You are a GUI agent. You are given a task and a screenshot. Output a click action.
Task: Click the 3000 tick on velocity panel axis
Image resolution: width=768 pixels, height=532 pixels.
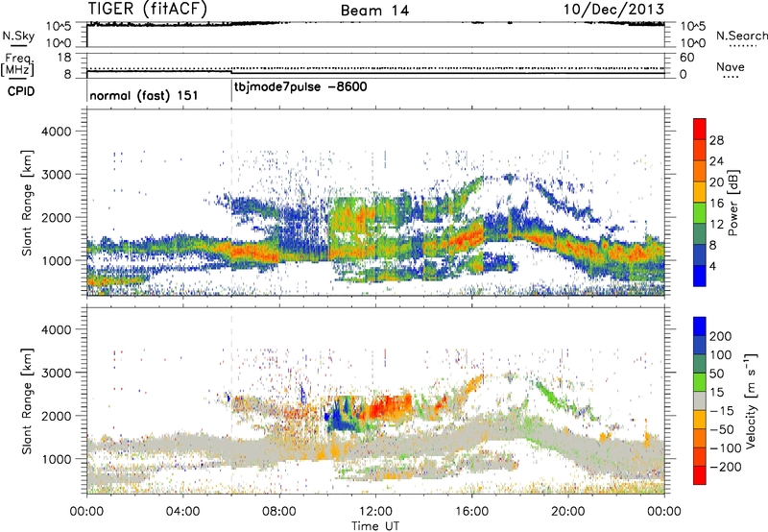[x=56, y=373]
